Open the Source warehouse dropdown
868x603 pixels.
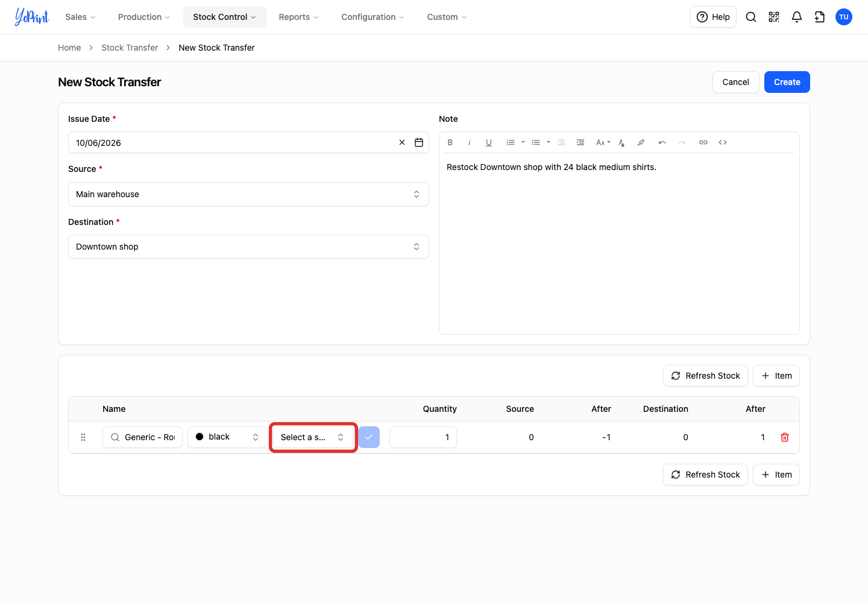coord(248,194)
